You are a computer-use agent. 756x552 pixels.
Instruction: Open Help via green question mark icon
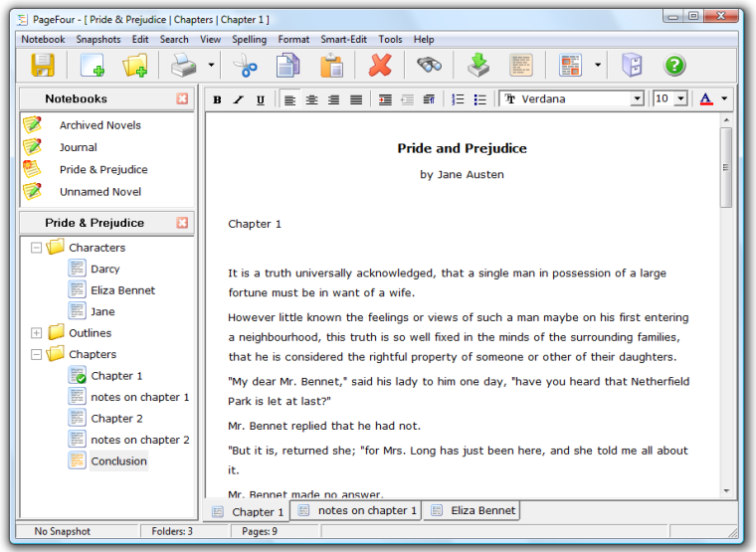point(675,66)
